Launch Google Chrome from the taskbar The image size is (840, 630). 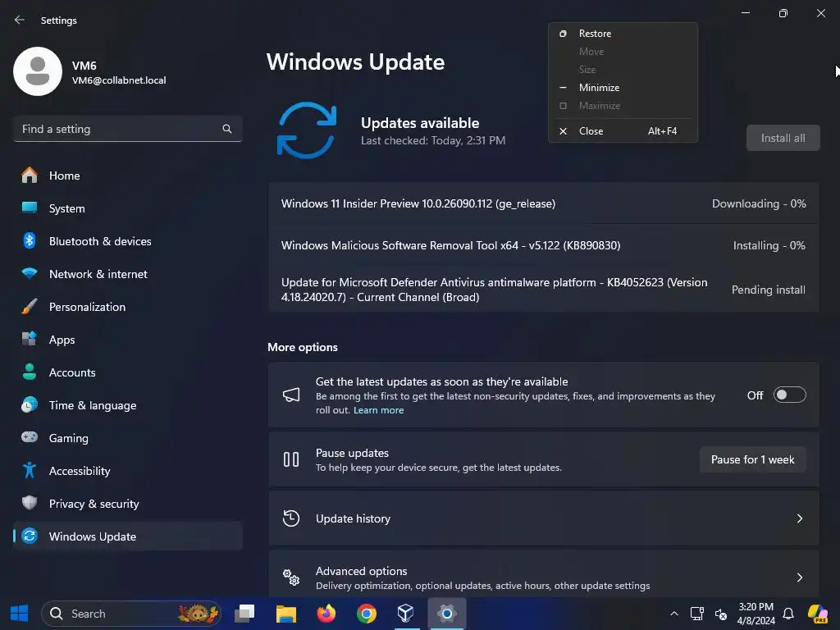click(367, 614)
